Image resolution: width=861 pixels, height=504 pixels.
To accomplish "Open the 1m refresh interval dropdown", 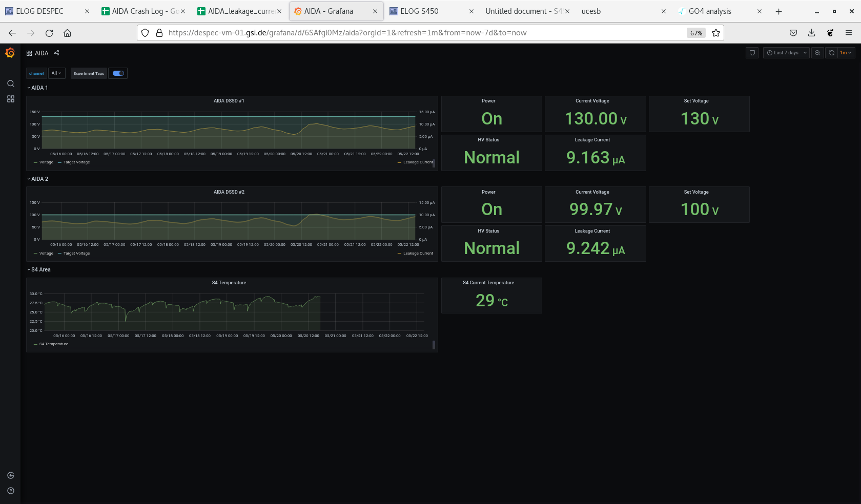I will (846, 53).
